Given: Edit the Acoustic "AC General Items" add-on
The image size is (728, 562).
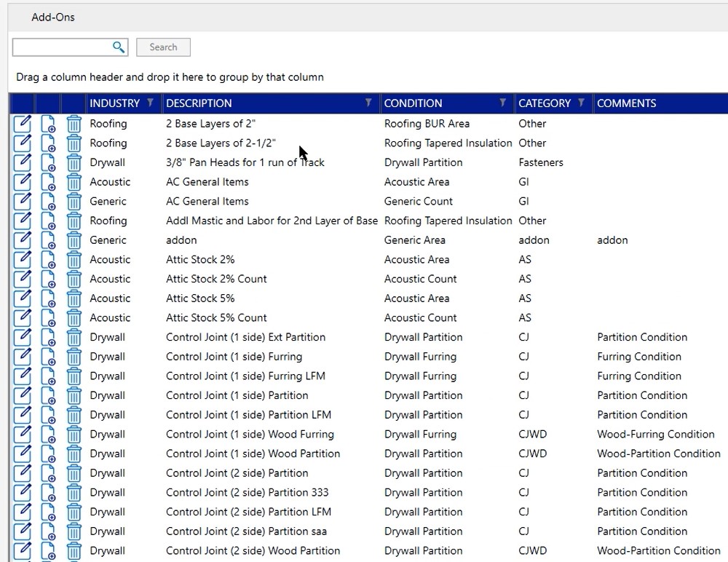Looking at the screenshot, I should click(22, 182).
